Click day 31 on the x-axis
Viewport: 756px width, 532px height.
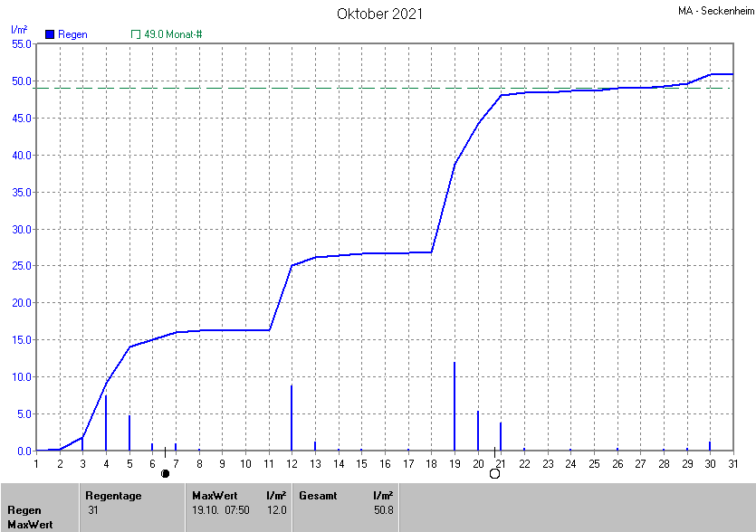point(733,464)
